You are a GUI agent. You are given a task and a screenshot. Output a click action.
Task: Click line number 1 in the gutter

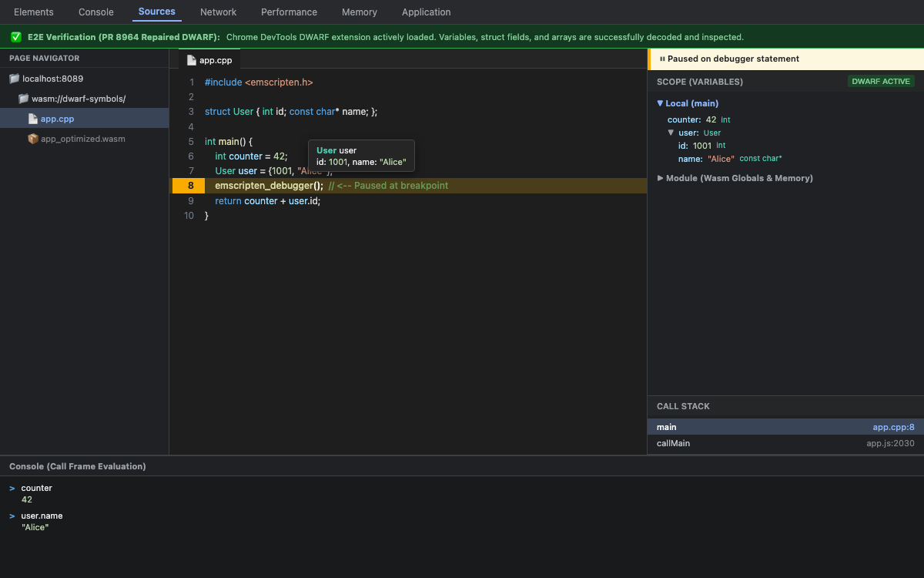pyautogui.click(x=191, y=82)
